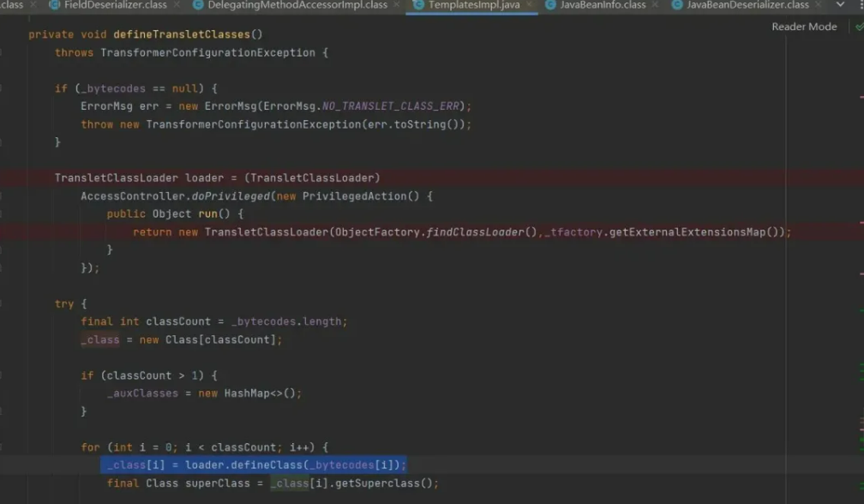Open the JavaBeanDeserializer.class tab
The width and height of the screenshot is (864, 504).
click(747, 5)
